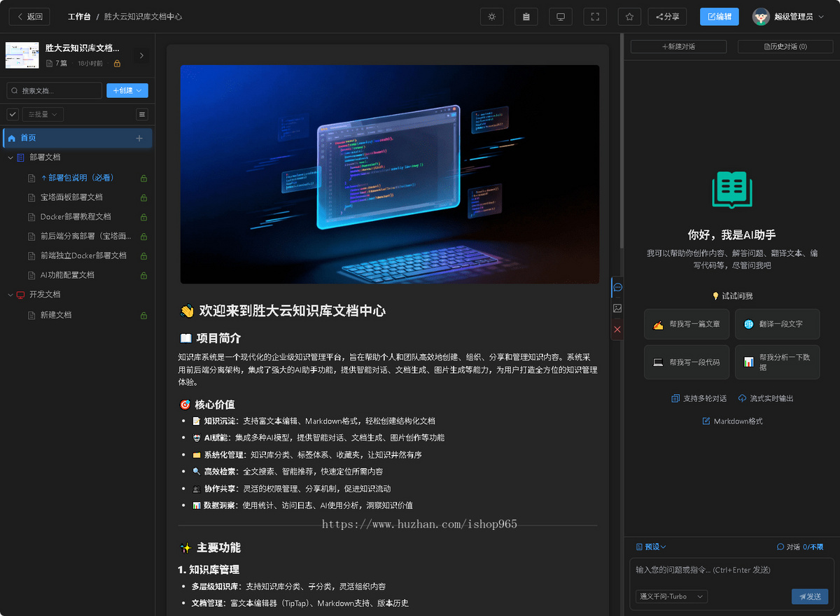
Task: Click 流式实时输出 feature label
Action: [766, 398]
